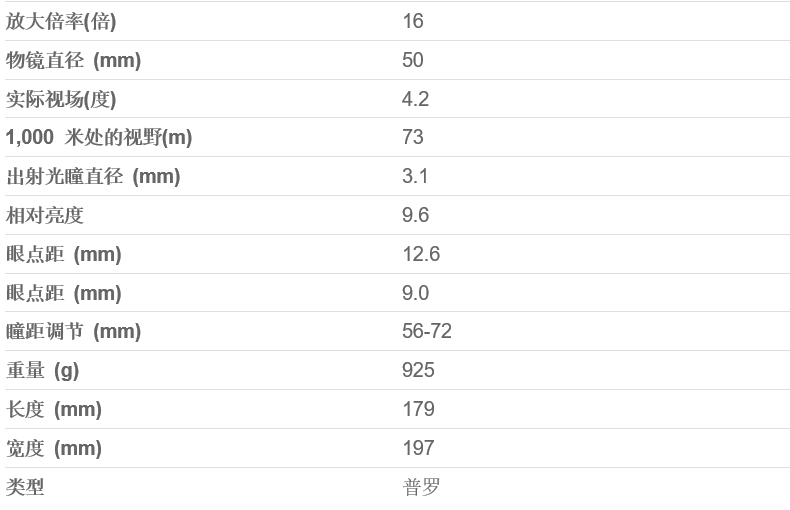The height and width of the screenshot is (510, 790).
Task: Click the 长度 (mm) label
Action: pos(54,410)
